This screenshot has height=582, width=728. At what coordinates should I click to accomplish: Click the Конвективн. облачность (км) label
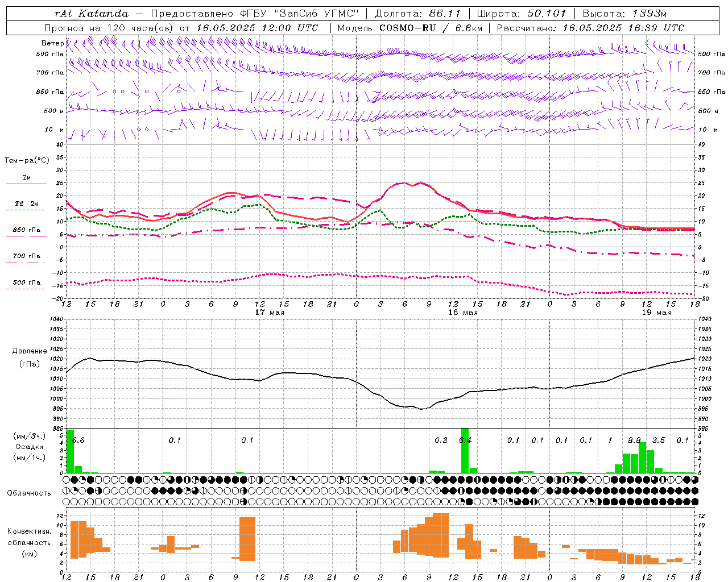(29, 542)
